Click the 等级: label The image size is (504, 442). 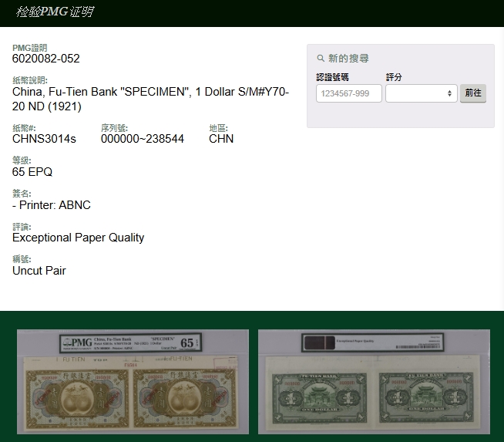pos(22,160)
